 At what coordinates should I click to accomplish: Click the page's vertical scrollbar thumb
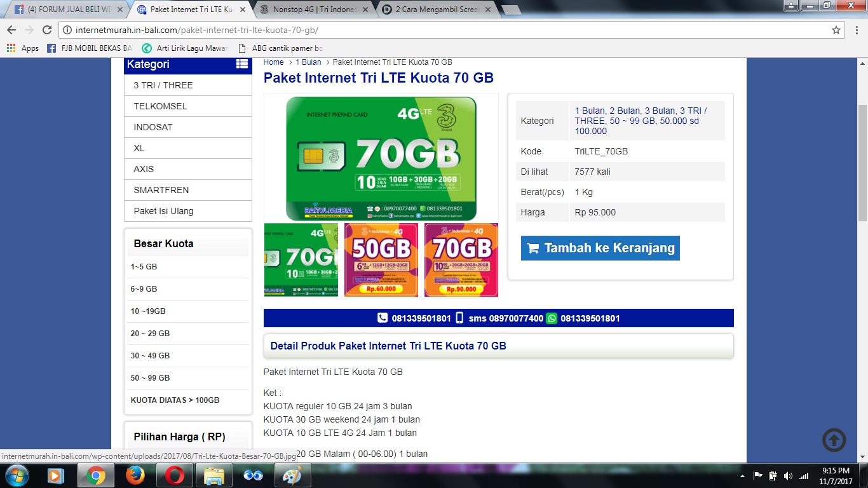click(x=862, y=163)
